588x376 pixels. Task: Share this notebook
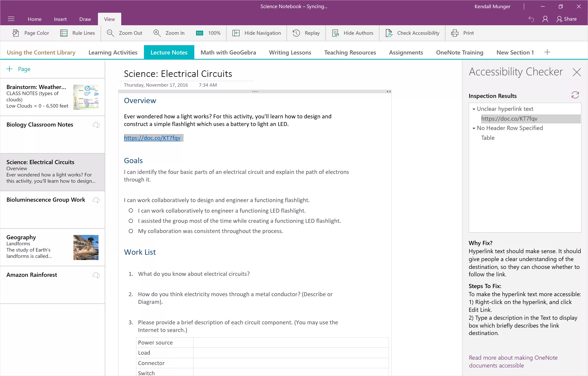tap(566, 19)
